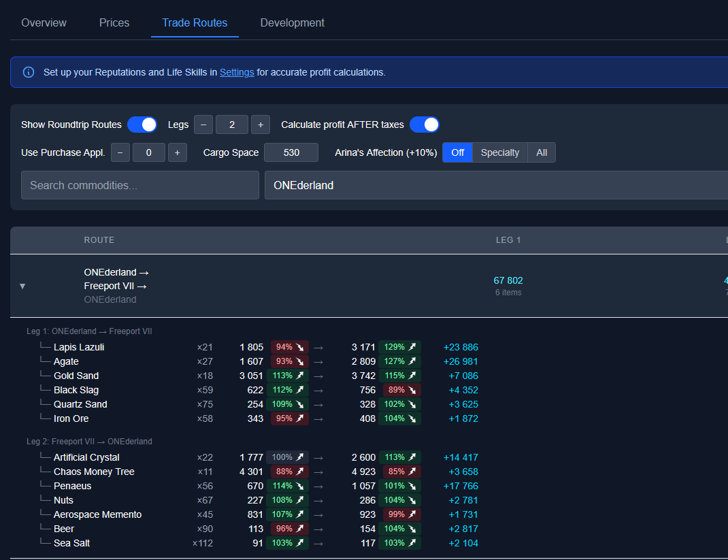Increase the Legs count with plus
The width and height of the screenshot is (728, 560).
coord(261,125)
